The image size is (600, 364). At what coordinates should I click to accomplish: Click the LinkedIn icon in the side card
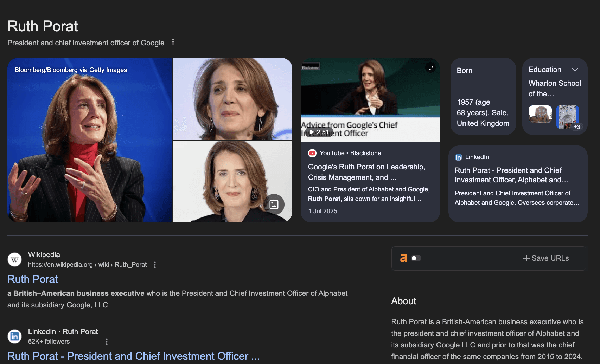458,157
